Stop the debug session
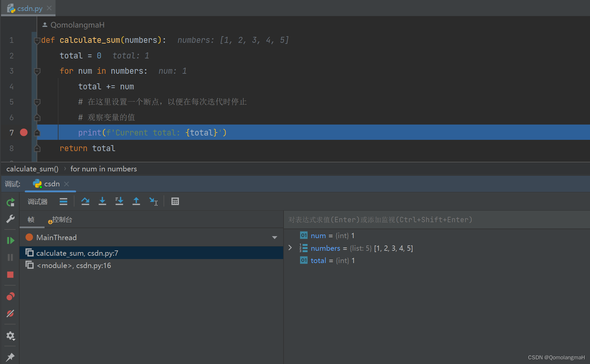 coord(10,275)
